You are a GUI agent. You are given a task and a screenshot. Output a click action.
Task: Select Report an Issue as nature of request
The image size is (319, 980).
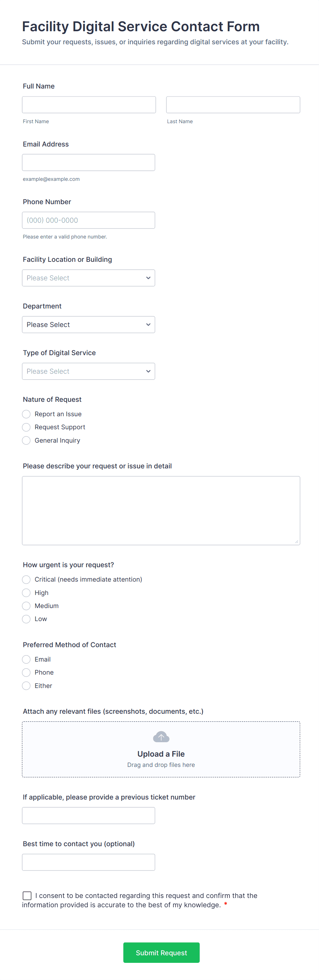[26, 413]
